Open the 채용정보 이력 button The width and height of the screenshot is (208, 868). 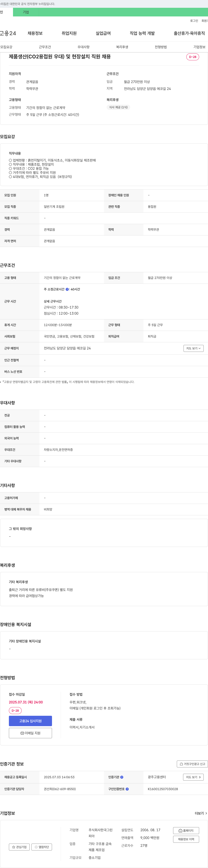coord(186,839)
